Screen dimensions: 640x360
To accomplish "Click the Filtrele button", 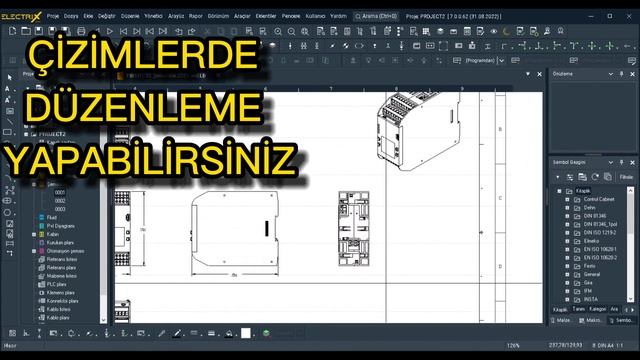I will 626,177.
